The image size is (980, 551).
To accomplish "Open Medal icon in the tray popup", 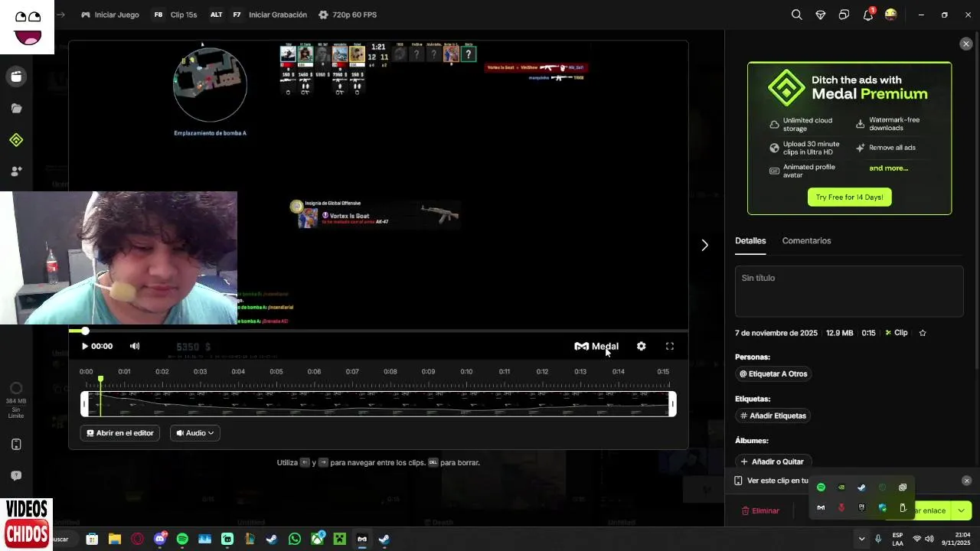I will pos(821,507).
